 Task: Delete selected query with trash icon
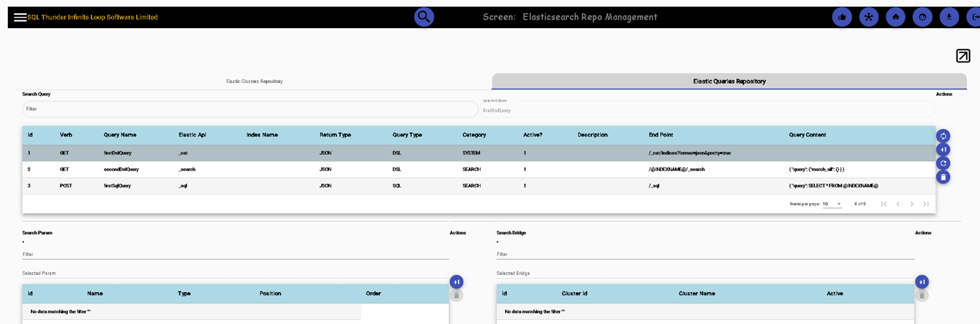click(943, 177)
